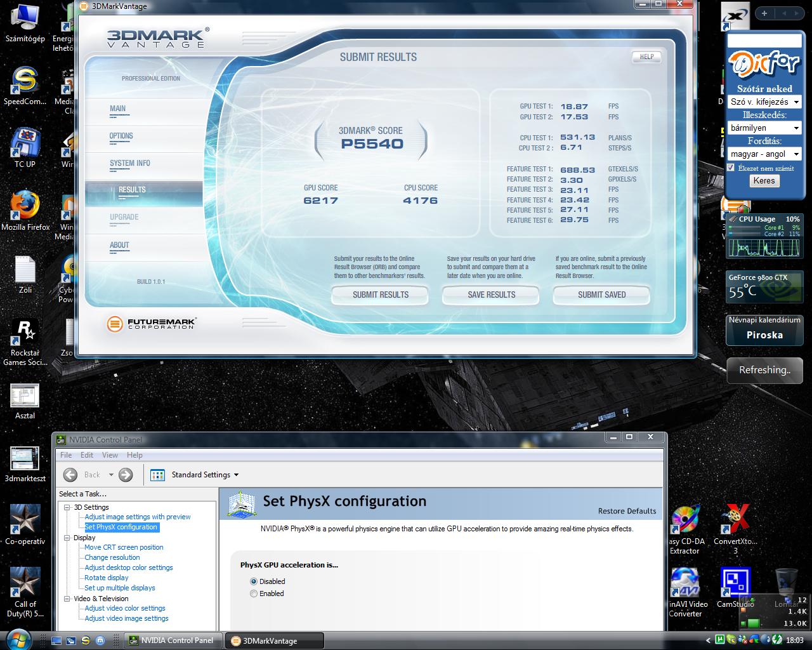Screen dimensions: 812x650
Task: Open the WinAVI Video Converter shortcut
Action: (x=686, y=592)
